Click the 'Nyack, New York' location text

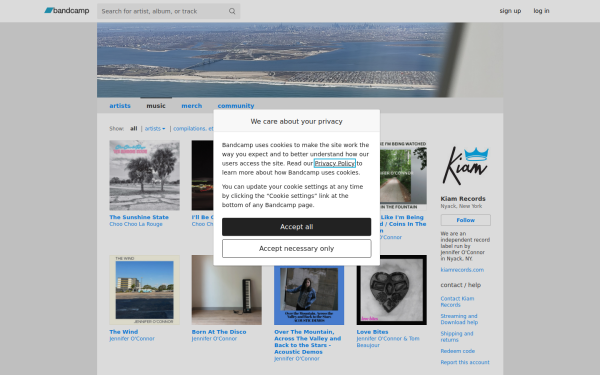click(x=461, y=206)
